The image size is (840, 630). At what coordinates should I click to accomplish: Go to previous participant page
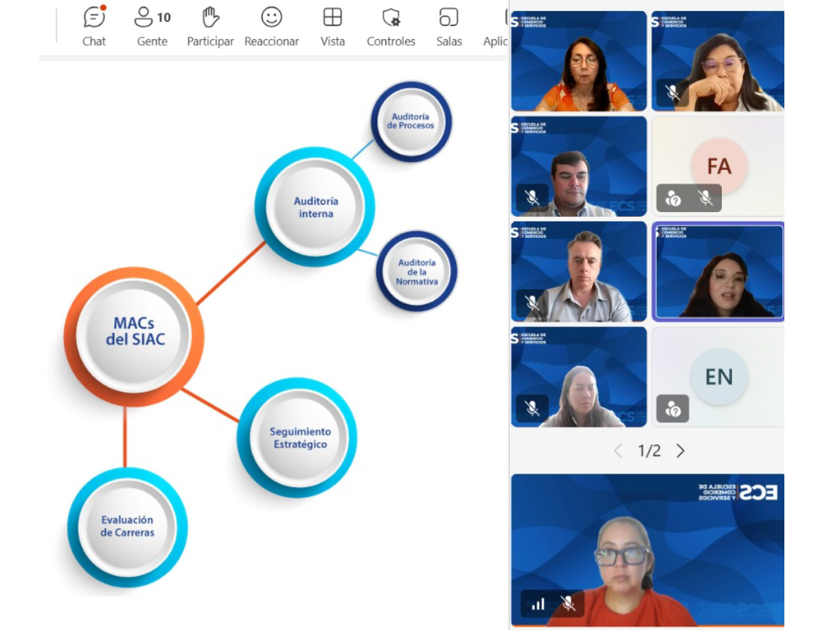coord(618,451)
